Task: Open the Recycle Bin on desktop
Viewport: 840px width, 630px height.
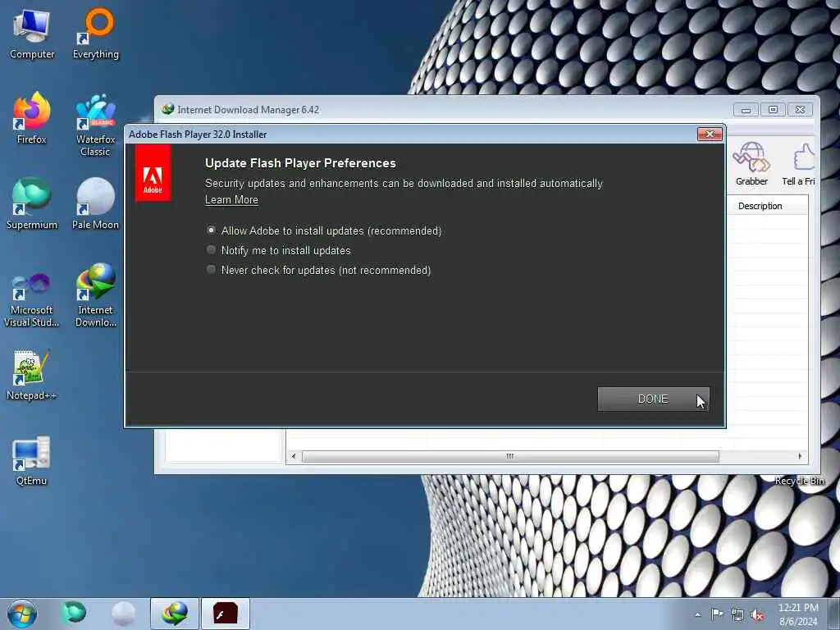Action: [x=799, y=481]
